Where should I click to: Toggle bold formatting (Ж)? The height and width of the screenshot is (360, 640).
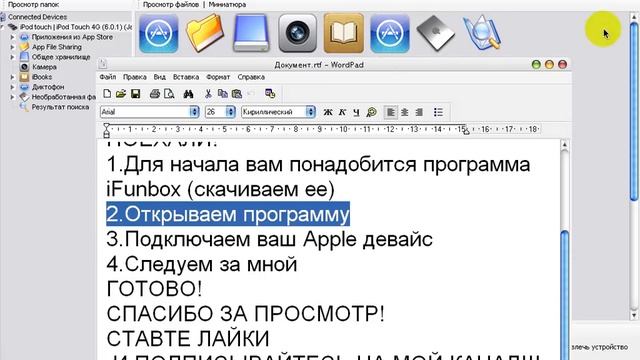[x=328, y=112]
